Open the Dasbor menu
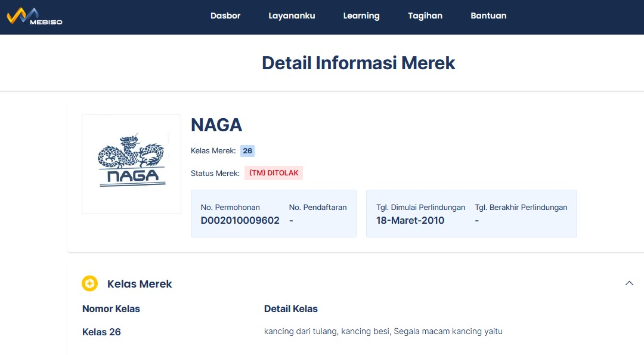This screenshot has height=355, width=644. [225, 16]
